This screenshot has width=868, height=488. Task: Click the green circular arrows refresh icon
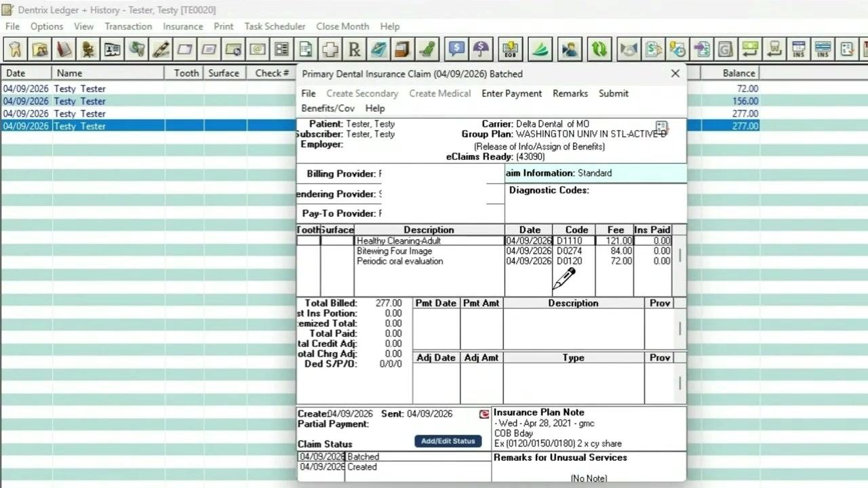tap(599, 49)
